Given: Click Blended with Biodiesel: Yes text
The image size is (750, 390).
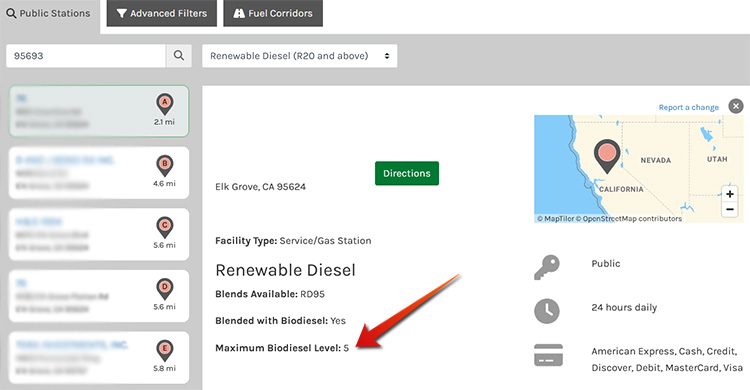Looking at the screenshot, I should click(x=280, y=321).
